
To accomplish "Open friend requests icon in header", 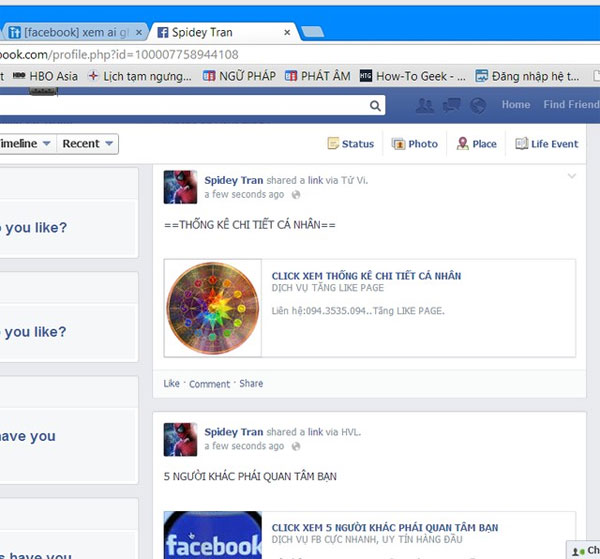I will click(x=425, y=105).
